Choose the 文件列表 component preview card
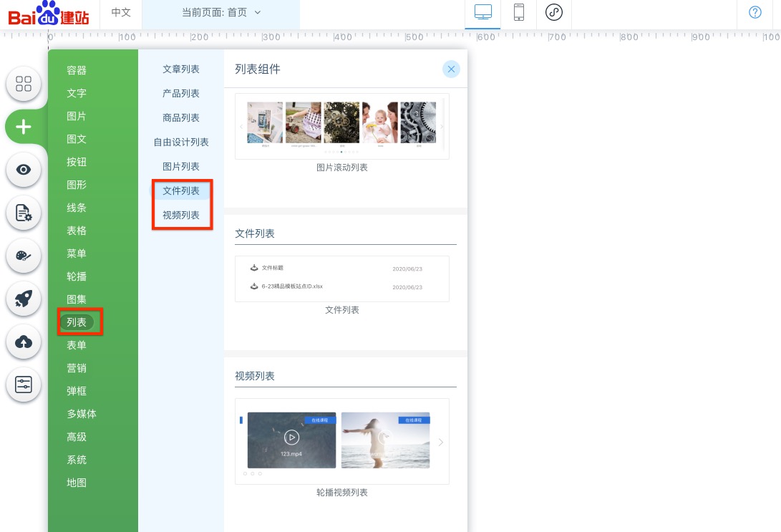This screenshot has height=532, width=781. tap(342, 279)
